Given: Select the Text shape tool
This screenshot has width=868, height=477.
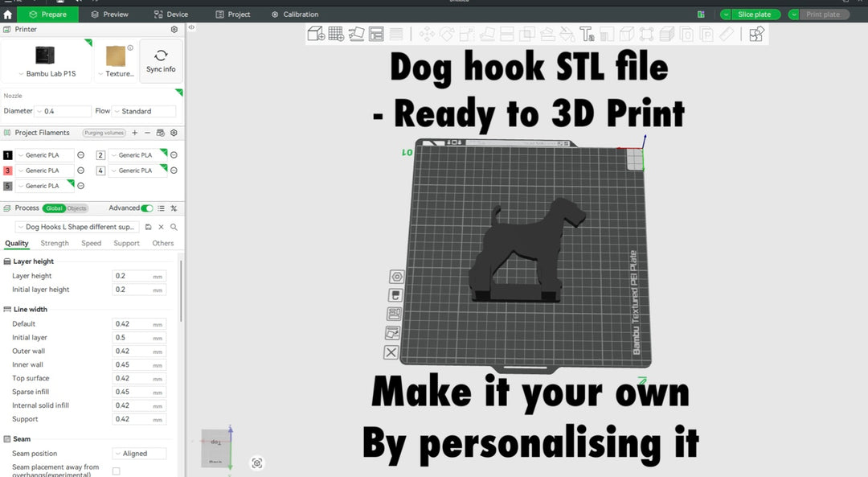Looking at the screenshot, I should [587, 35].
